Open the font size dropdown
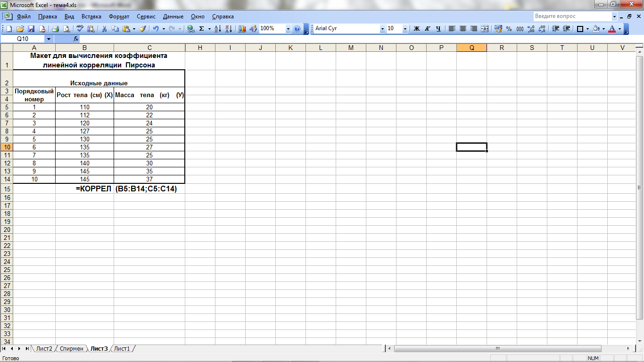 [x=405, y=29]
